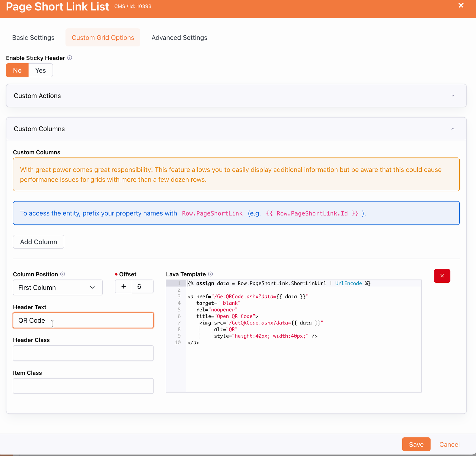
Task: Close the Page Short Link List dialog
Action: (461, 5)
